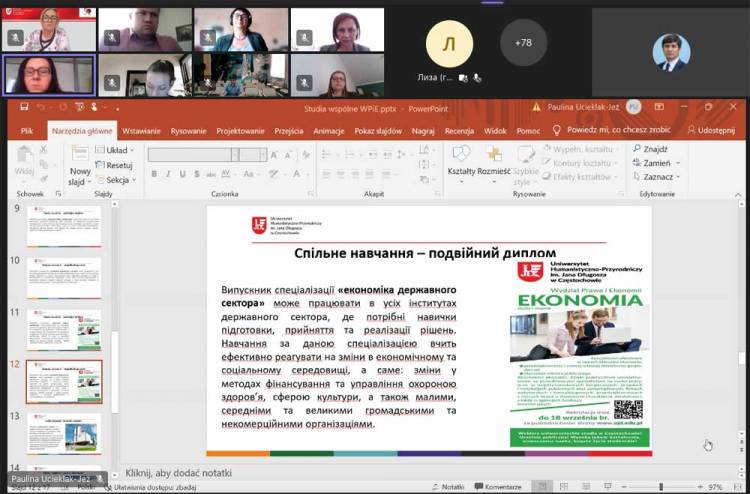Click the Resetuj slide button
Image resolution: width=750 pixels, height=494 pixels.
(118, 165)
